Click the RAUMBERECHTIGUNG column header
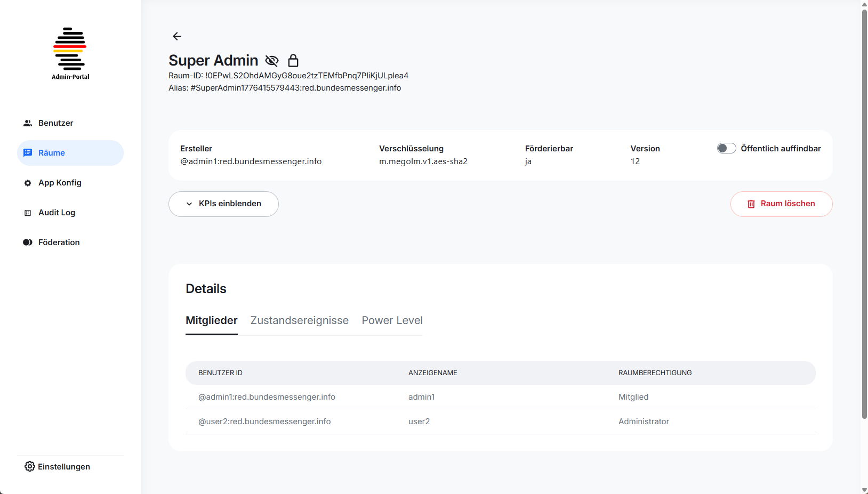The image size is (868, 494). pyautogui.click(x=655, y=373)
